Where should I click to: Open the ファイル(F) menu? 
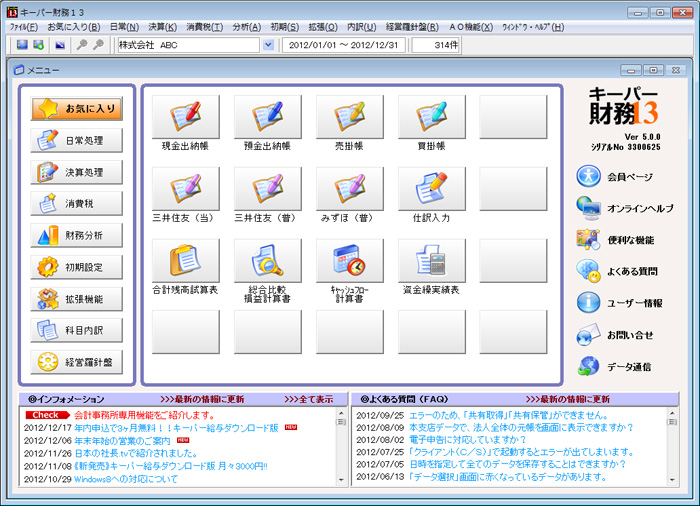pyautogui.click(x=24, y=27)
